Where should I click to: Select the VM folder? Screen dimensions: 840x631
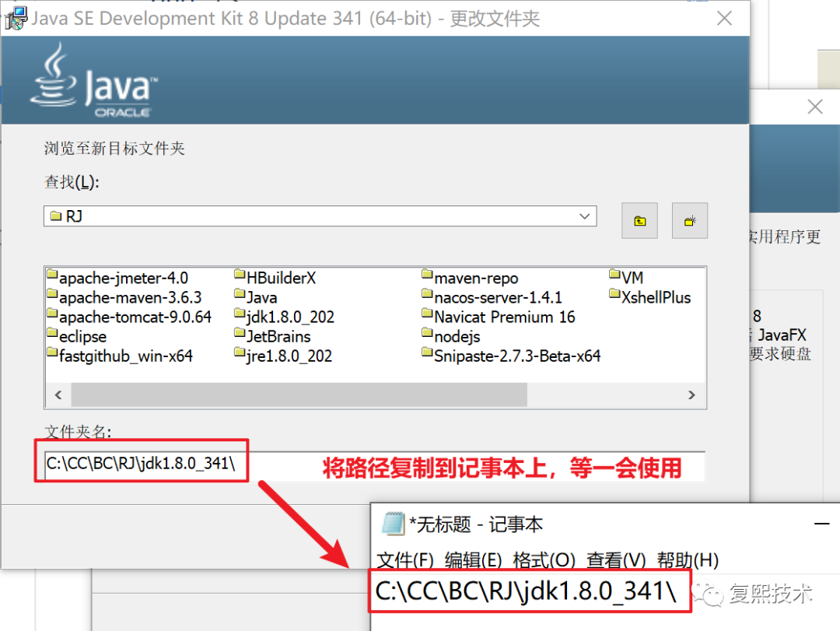click(625, 278)
